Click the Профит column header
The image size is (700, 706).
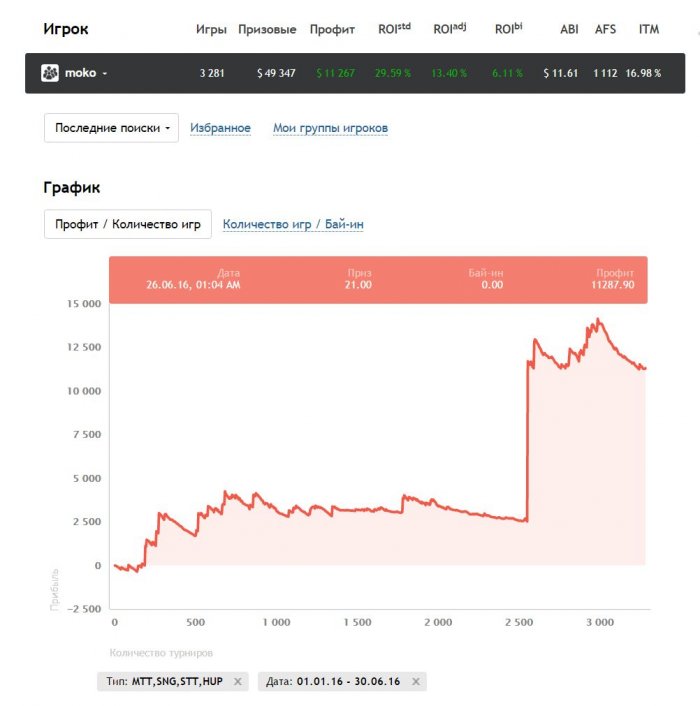(332, 29)
